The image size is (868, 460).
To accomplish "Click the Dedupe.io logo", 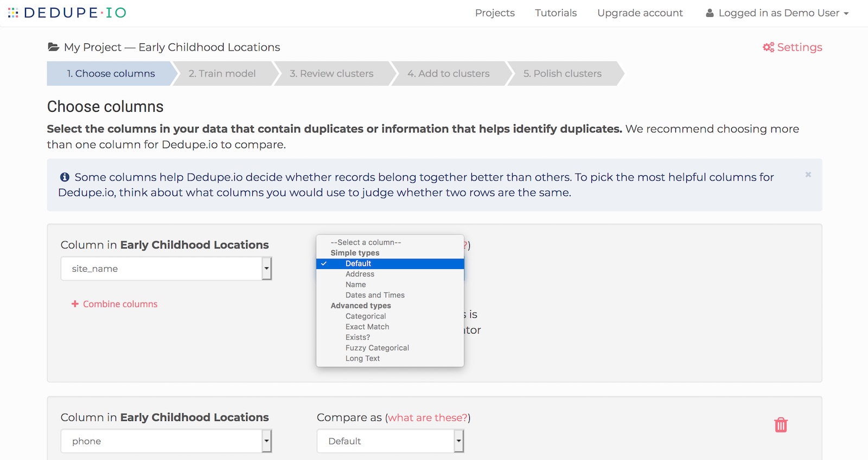I will (x=67, y=12).
